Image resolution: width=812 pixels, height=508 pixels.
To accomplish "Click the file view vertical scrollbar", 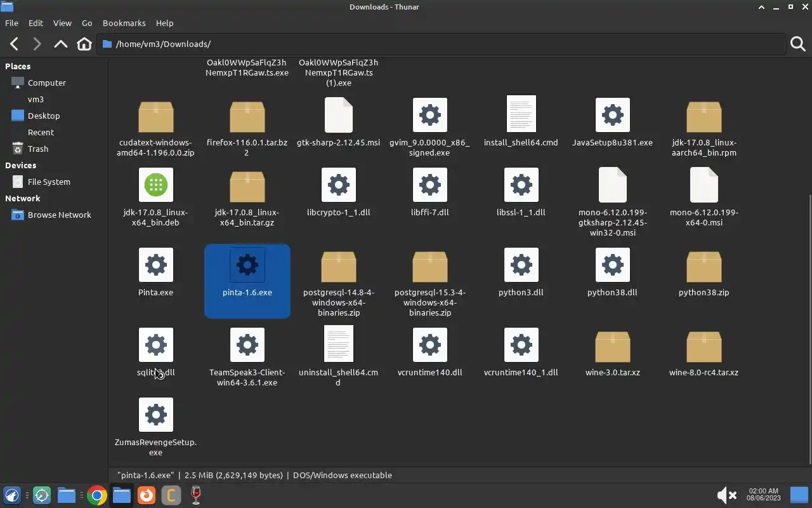I will pos(809,329).
